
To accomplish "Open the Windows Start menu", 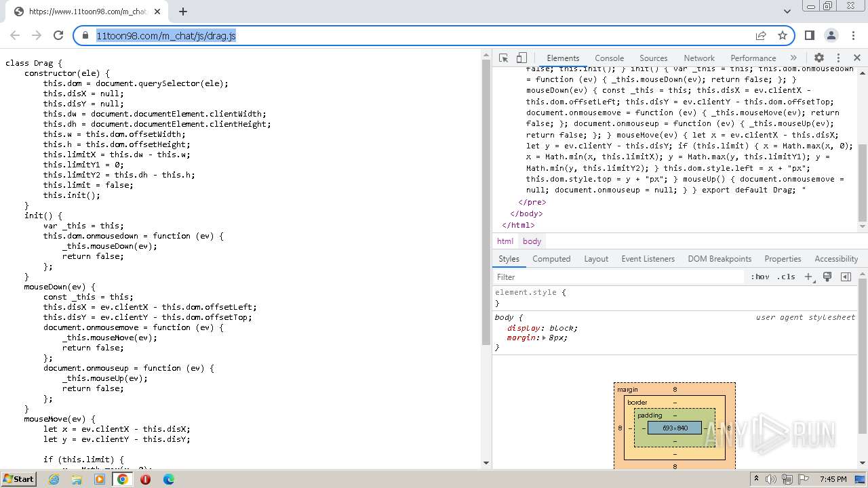I will (x=18, y=479).
